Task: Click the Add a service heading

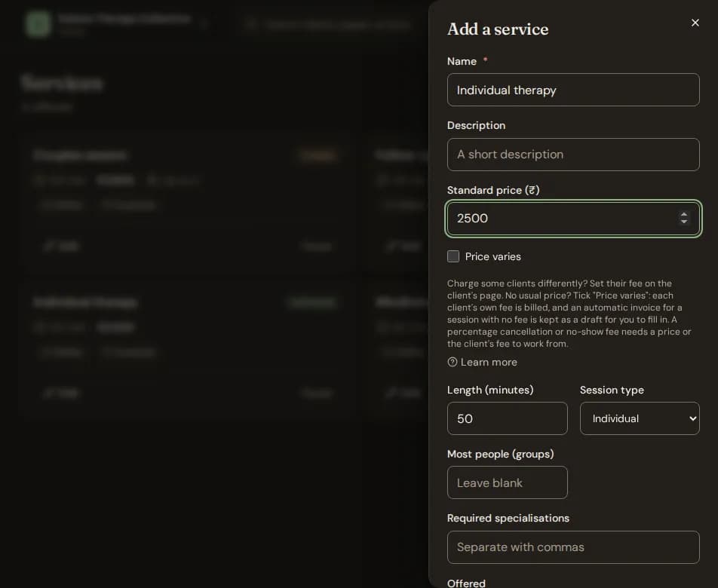Action: pos(498,29)
